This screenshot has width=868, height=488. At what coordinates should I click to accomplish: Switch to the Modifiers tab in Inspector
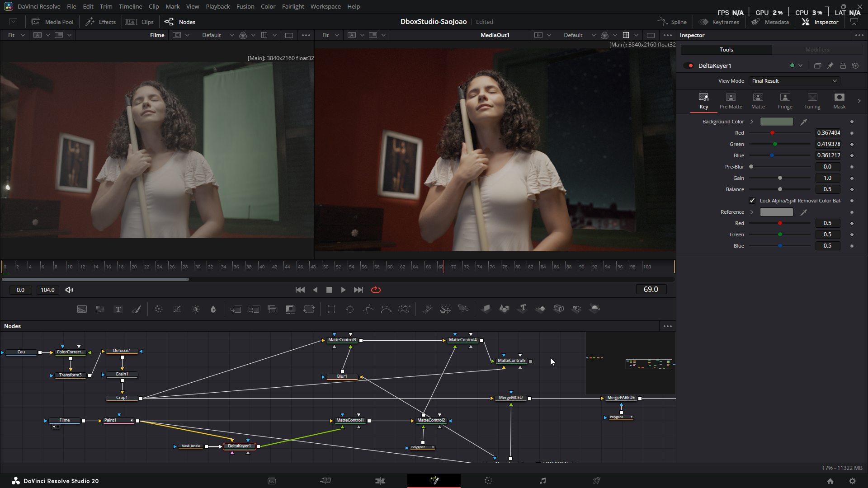(817, 50)
